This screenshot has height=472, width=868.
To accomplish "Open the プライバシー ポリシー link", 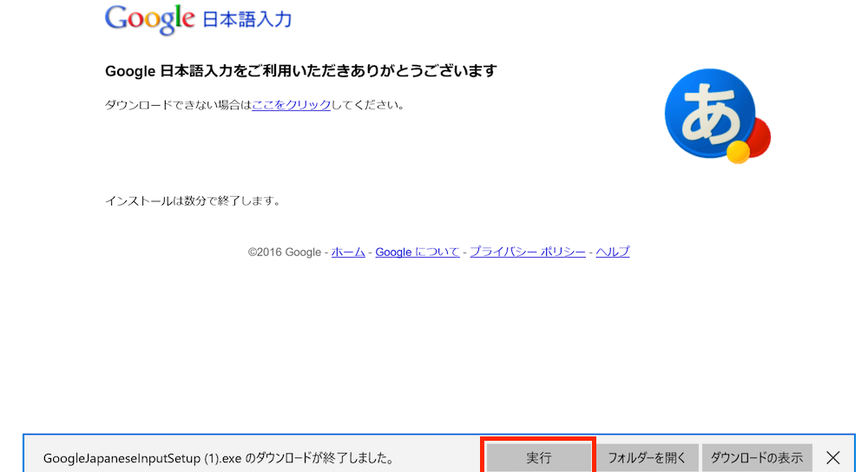I will coord(528,252).
